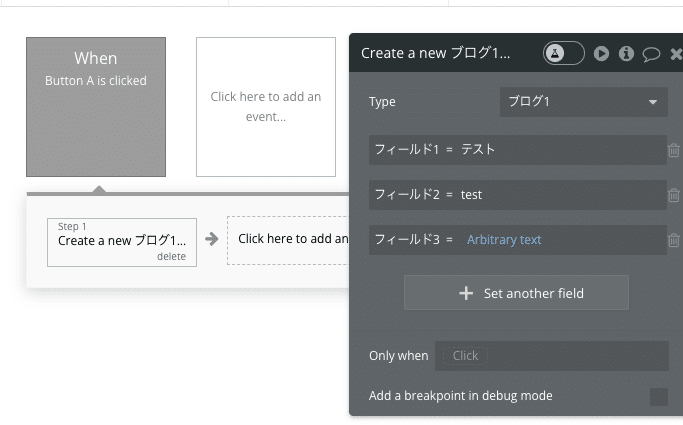This screenshot has width=683, height=425.
Task: Select Step 1 Create a new ブログ1 action
Action: tap(122, 238)
